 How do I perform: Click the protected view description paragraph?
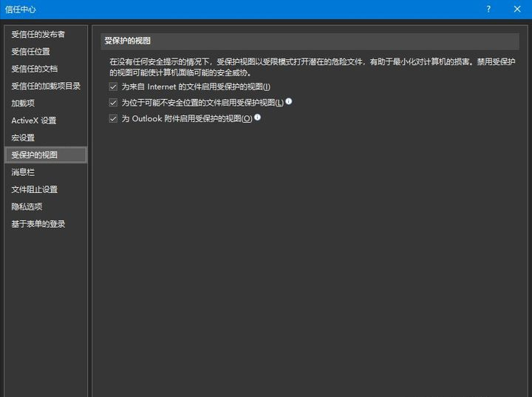coord(312,67)
